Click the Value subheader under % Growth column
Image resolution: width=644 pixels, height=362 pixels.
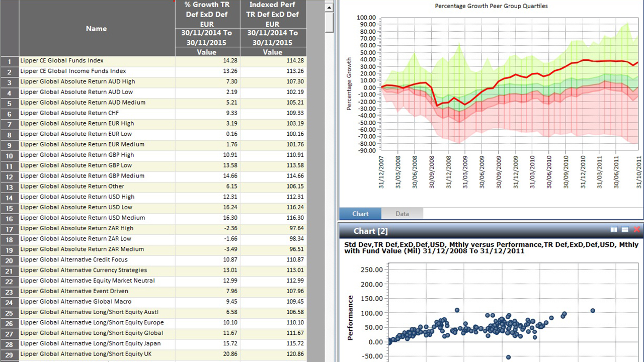click(207, 52)
